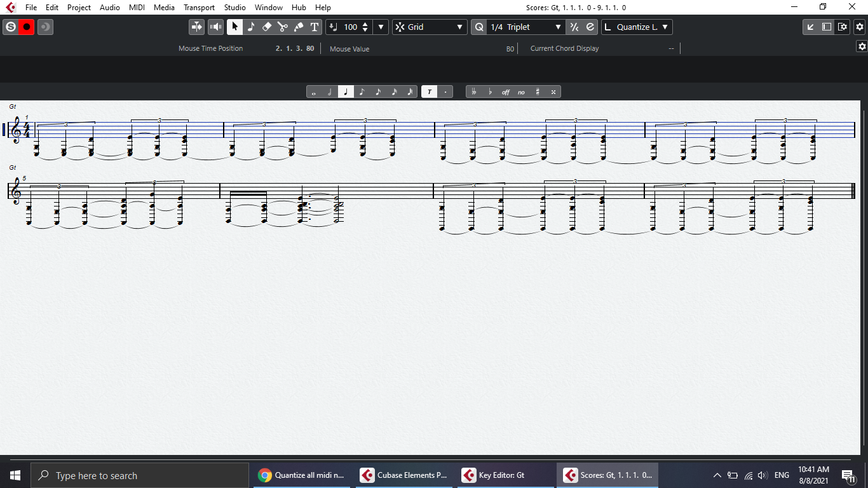
Task: Switch to the Key Editor taskbar window
Action: point(502,475)
